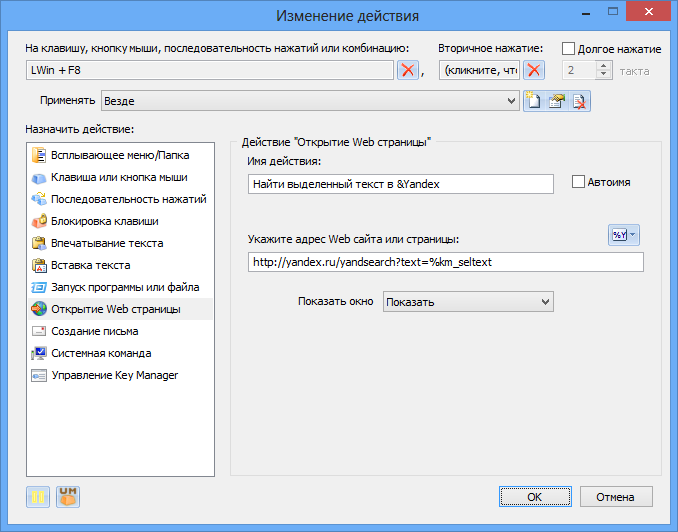The height and width of the screenshot is (532, 678).
Task: Confirm with the OK button
Action: (535, 497)
